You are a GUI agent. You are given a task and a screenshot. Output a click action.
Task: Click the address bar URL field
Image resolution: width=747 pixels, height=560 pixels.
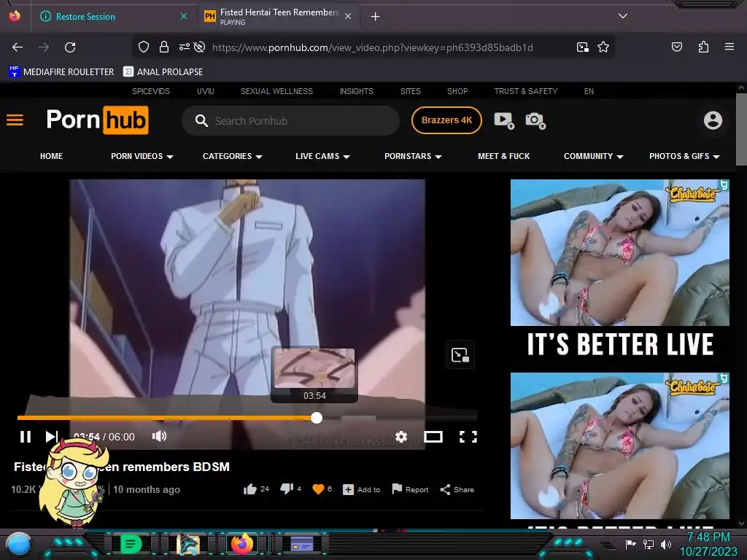373,47
